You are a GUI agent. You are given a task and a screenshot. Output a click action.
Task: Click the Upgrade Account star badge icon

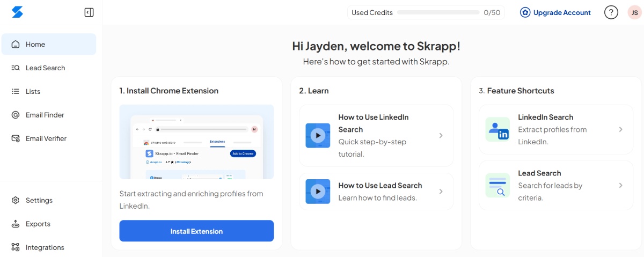525,12
